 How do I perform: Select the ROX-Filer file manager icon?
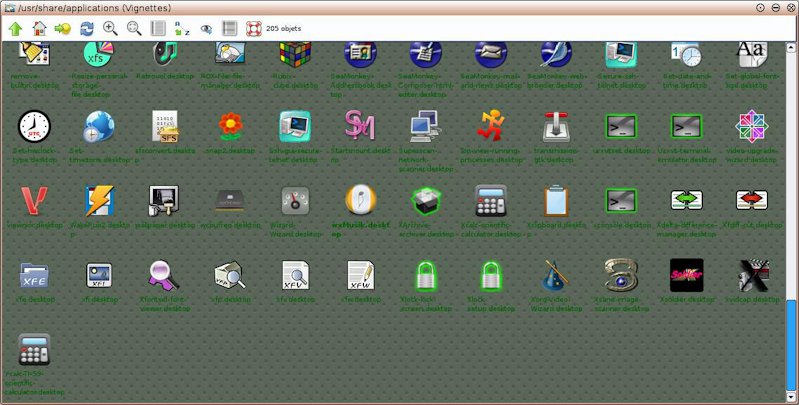(230, 53)
